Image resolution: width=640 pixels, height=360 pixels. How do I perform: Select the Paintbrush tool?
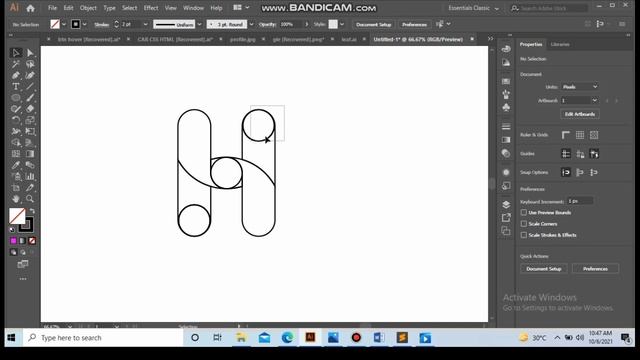pos(30,98)
